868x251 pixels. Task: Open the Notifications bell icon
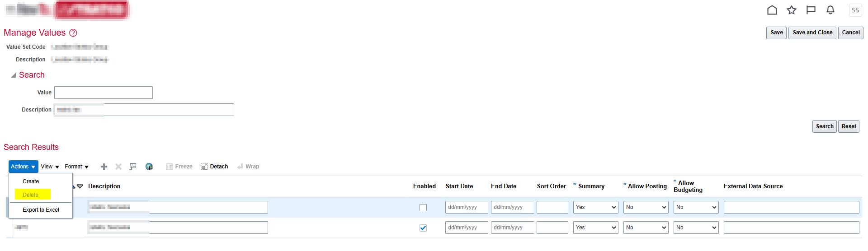(x=830, y=10)
